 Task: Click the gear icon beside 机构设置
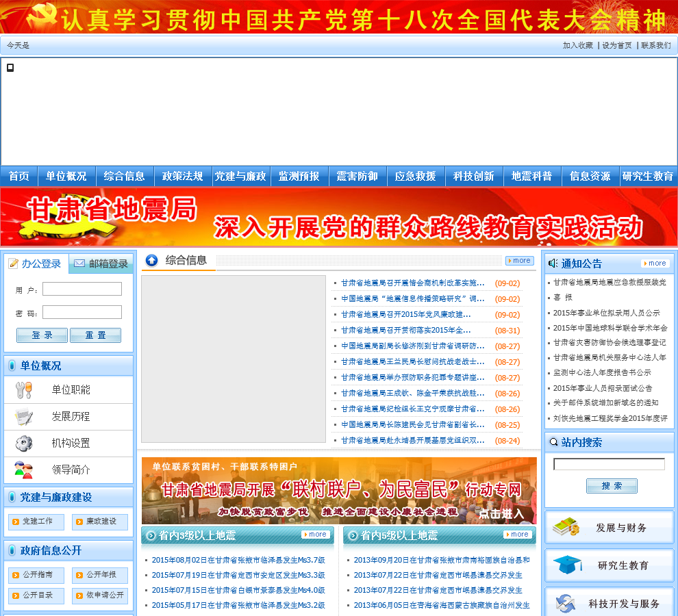(x=24, y=443)
